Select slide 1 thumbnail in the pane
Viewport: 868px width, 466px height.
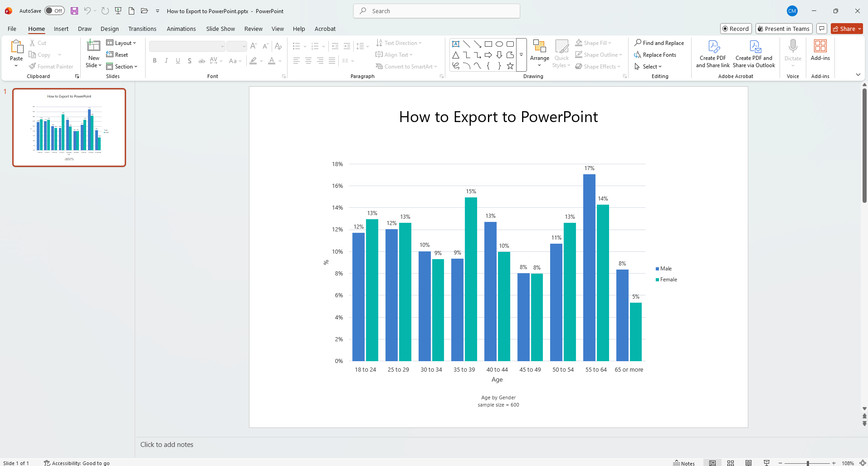pyautogui.click(x=69, y=128)
